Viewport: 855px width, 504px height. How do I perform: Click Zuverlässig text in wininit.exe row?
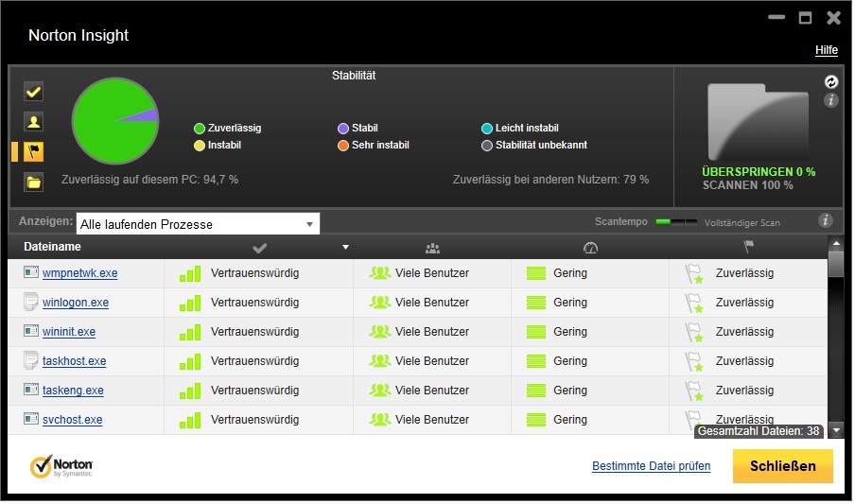tap(746, 332)
